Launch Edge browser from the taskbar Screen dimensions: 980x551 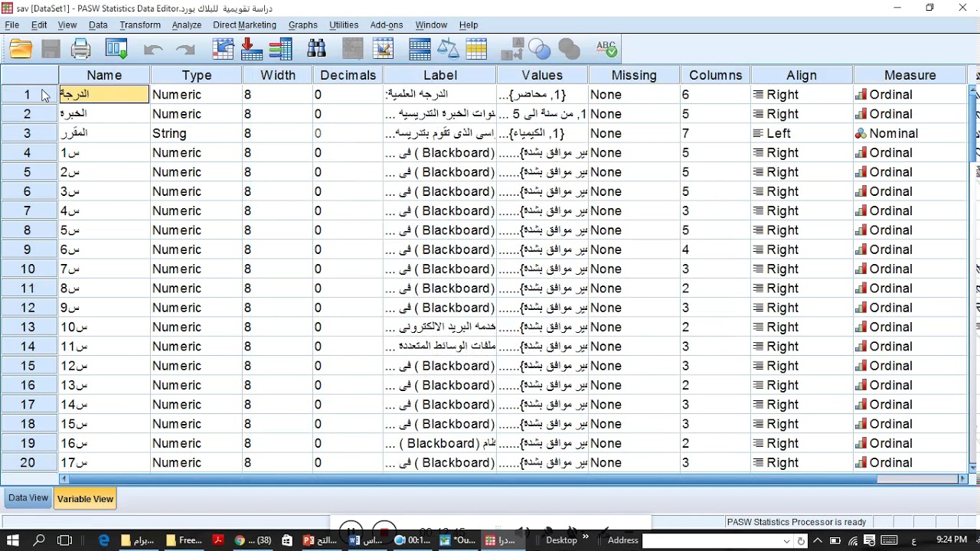coord(104,540)
